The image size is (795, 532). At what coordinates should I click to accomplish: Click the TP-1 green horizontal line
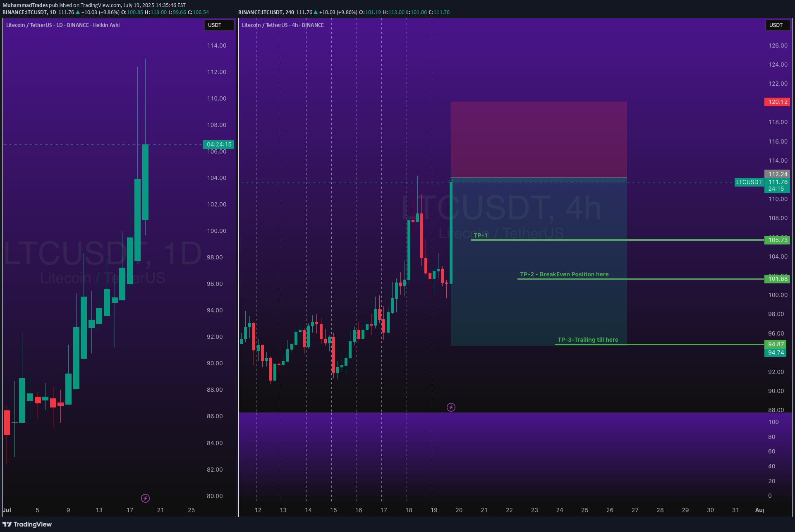[617, 240]
